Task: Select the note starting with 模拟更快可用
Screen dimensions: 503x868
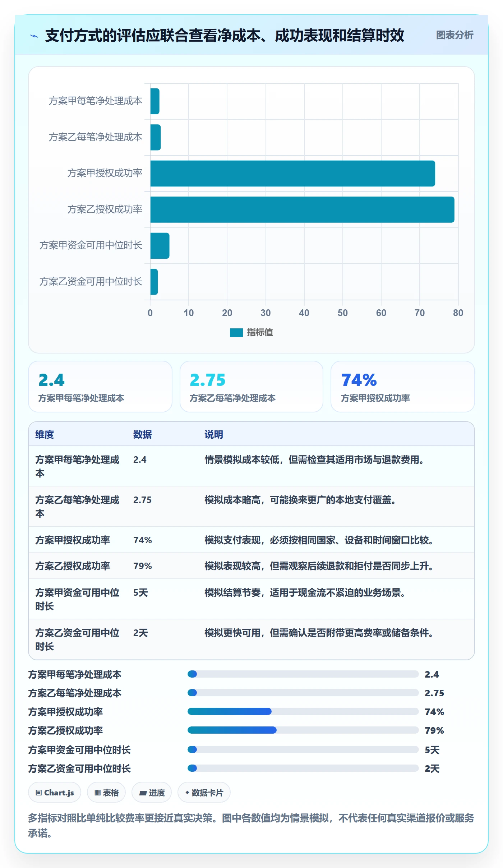Action: [x=319, y=633]
